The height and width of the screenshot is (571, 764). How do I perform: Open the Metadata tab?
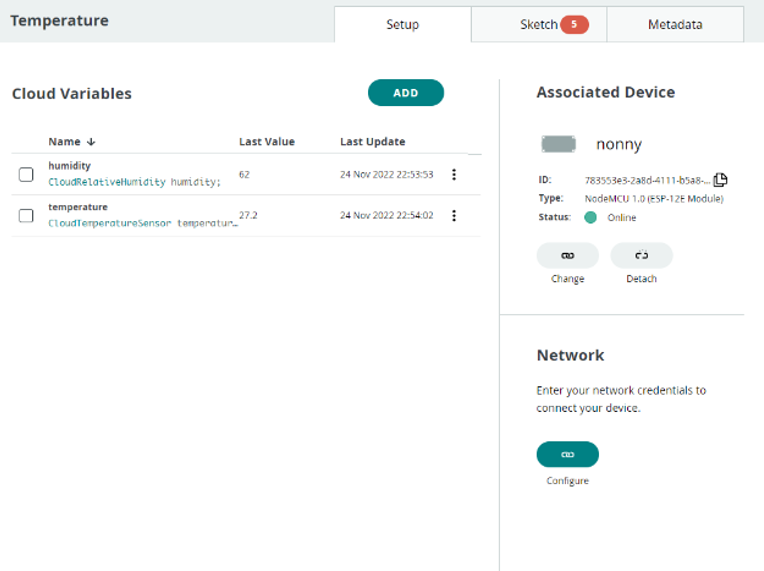click(675, 24)
